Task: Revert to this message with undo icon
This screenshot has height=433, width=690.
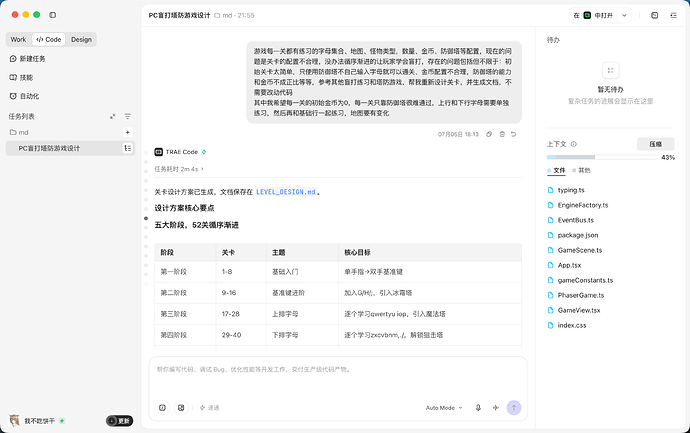Action: (x=514, y=134)
